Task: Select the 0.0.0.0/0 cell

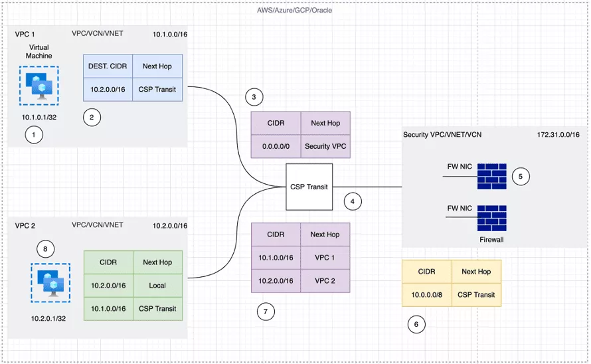Action: pos(276,146)
